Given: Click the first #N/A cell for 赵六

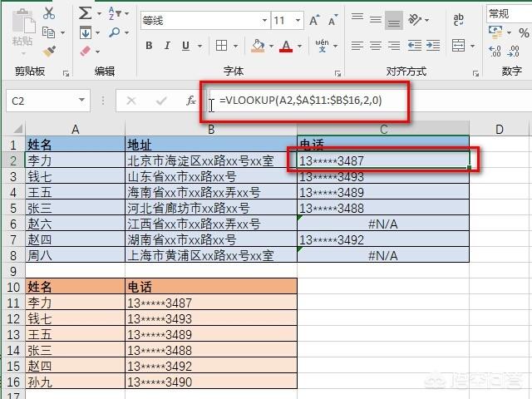Looking at the screenshot, I should point(383,224).
